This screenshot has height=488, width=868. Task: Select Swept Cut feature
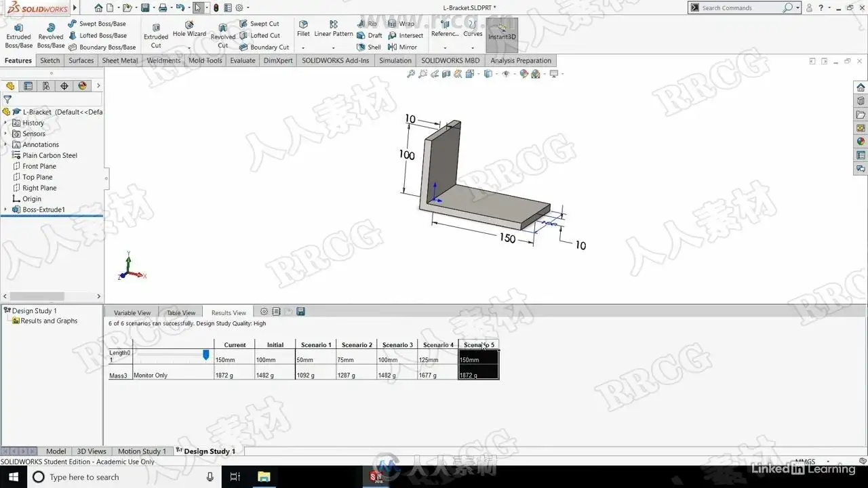259,24
